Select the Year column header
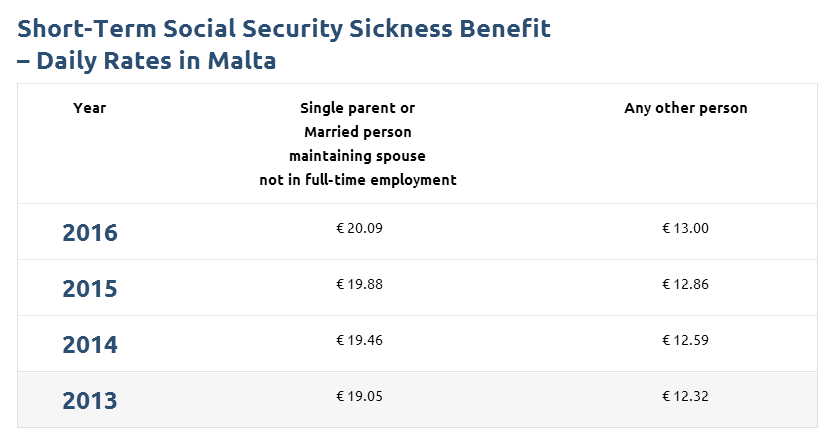Viewport: 826px width, 437px height. coord(89,108)
